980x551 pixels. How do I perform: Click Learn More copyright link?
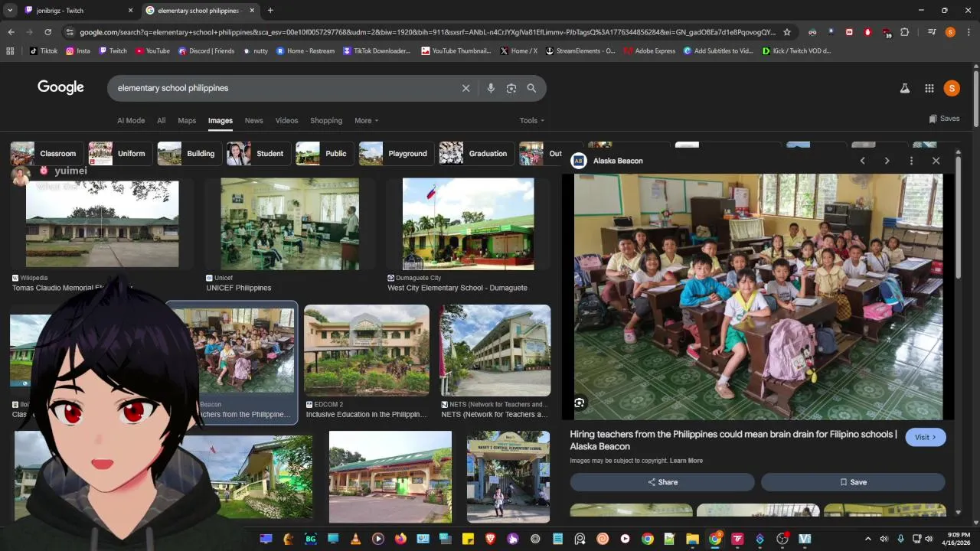click(x=686, y=461)
